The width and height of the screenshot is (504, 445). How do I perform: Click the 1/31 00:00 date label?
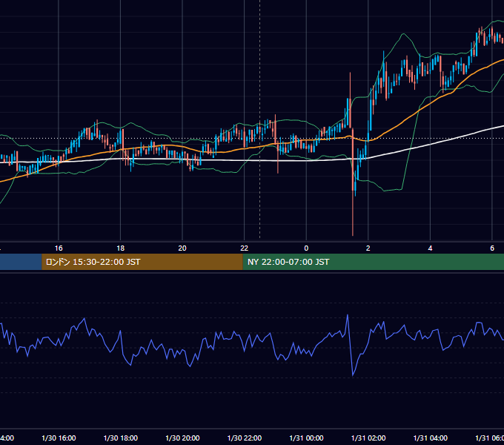(306, 438)
